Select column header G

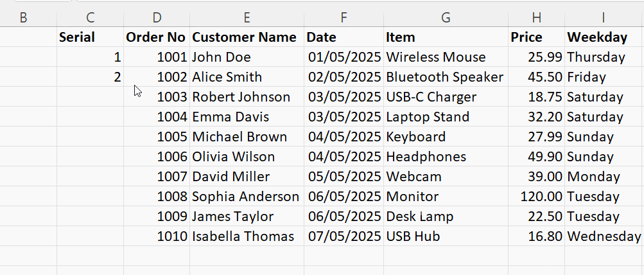click(x=446, y=17)
